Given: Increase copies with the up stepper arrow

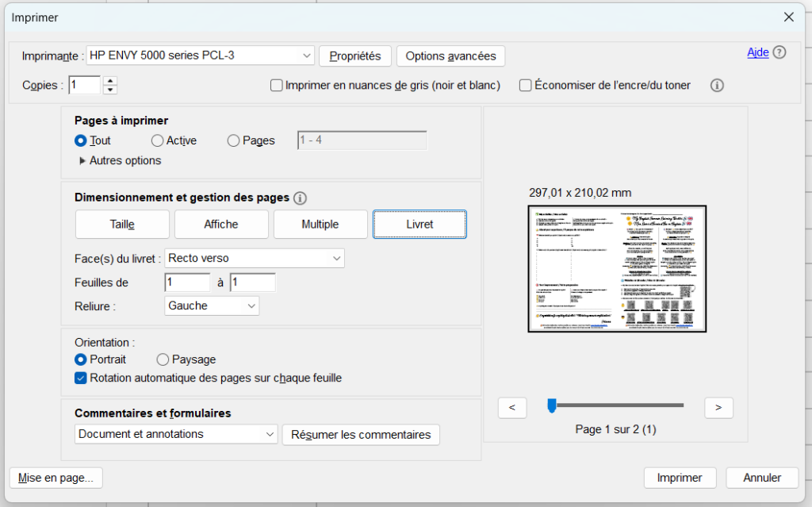Looking at the screenshot, I should (x=109, y=81).
